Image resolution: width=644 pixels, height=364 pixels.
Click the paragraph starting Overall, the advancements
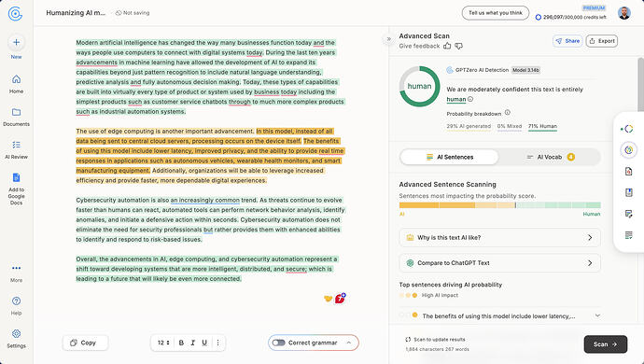pos(207,269)
